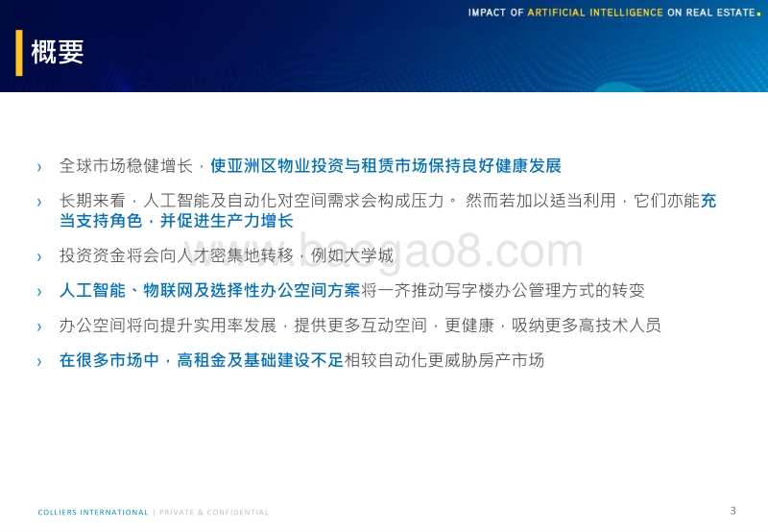
Task: Click bullet text 办公空间将向提升实用率发展
Action: pyautogui.click(x=168, y=326)
